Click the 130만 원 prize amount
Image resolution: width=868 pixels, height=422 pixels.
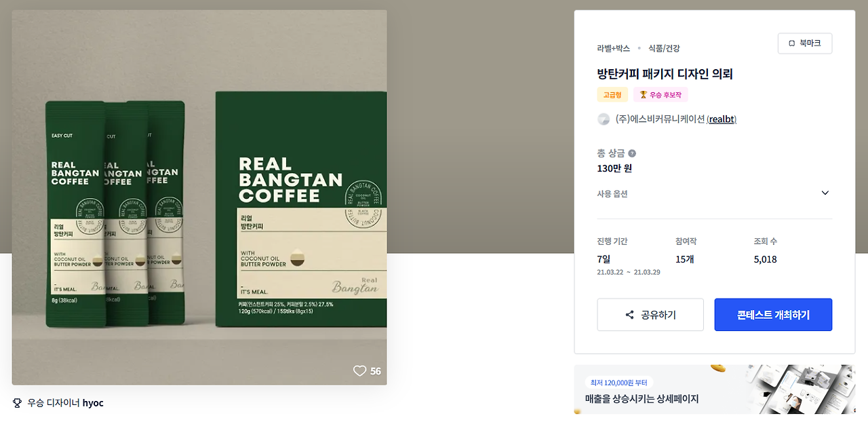[614, 168]
